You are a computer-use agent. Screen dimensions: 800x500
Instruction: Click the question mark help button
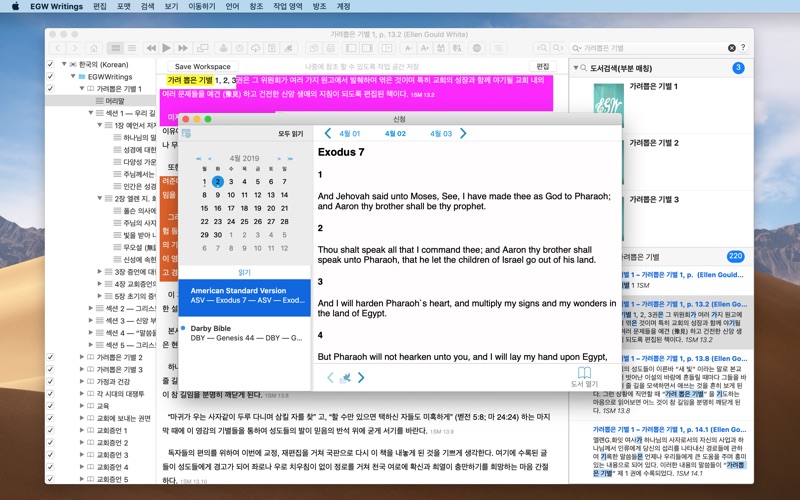743,47
